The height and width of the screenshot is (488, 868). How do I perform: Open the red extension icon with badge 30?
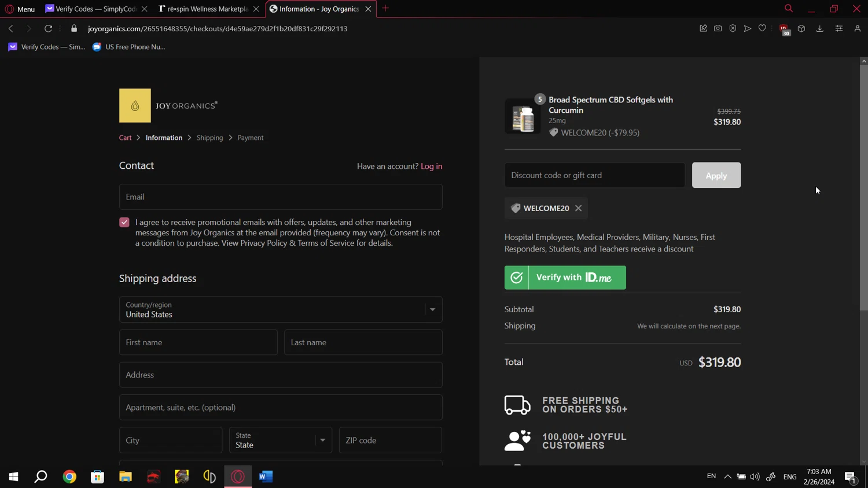(785, 29)
